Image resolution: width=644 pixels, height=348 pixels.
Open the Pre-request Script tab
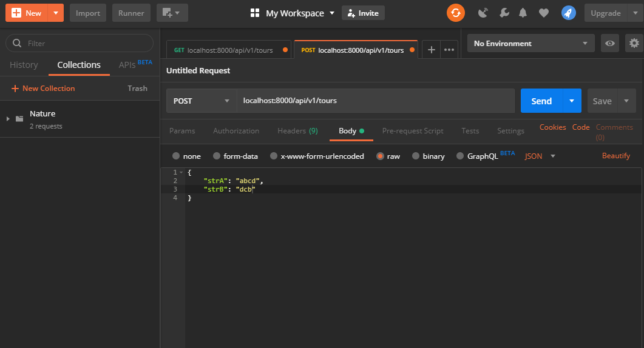(x=413, y=131)
